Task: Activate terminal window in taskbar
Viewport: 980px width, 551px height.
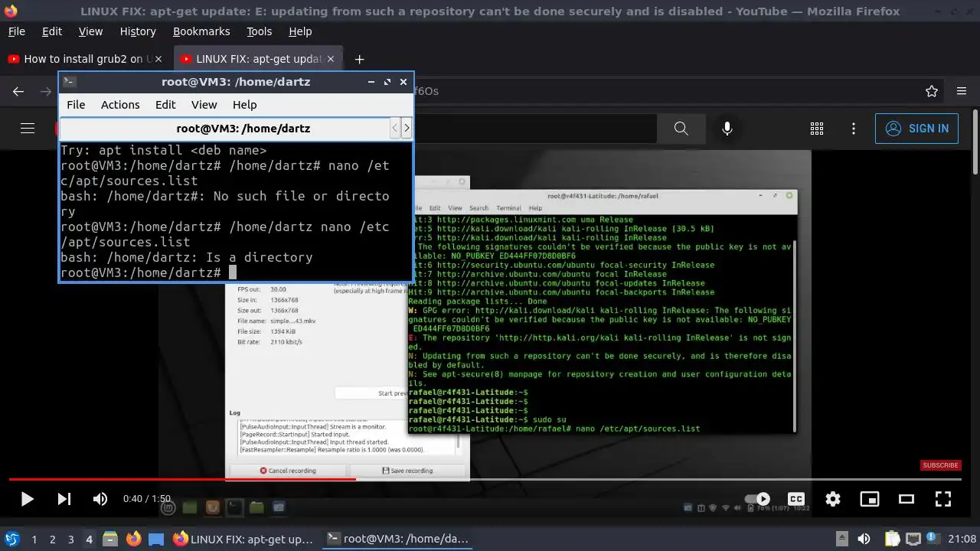Action: (398, 540)
